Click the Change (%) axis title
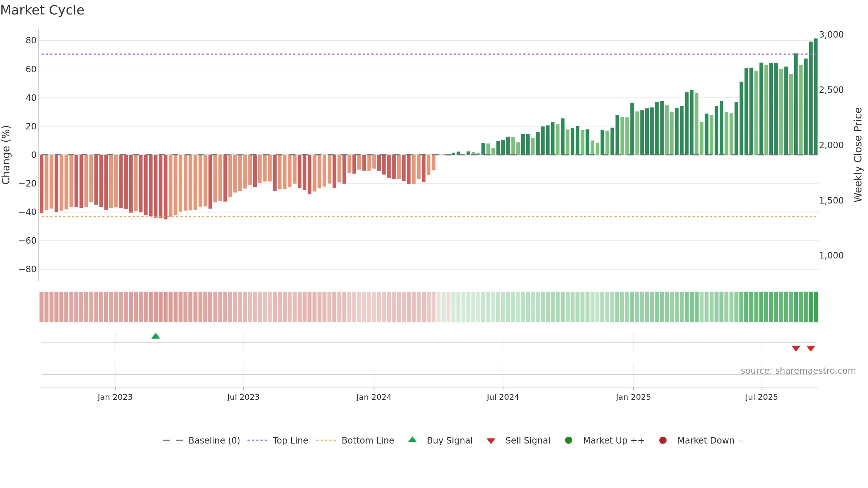 (x=6, y=155)
